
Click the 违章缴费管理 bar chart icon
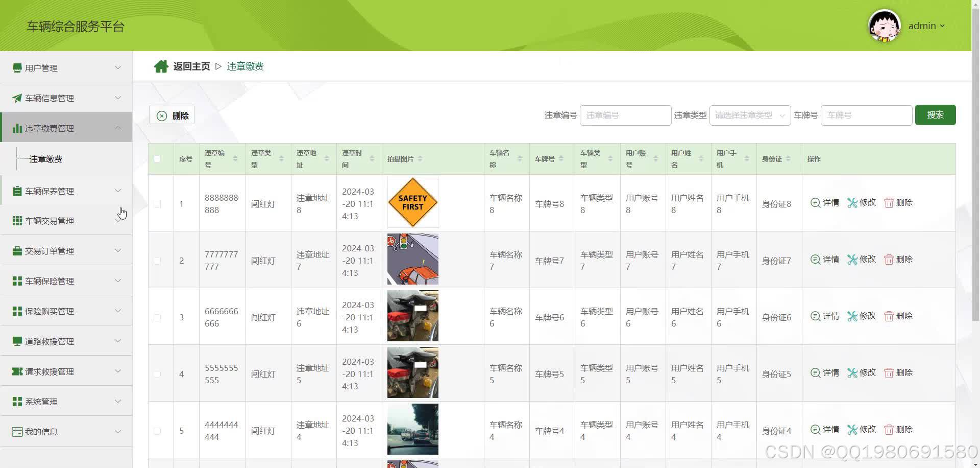click(x=17, y=128)
